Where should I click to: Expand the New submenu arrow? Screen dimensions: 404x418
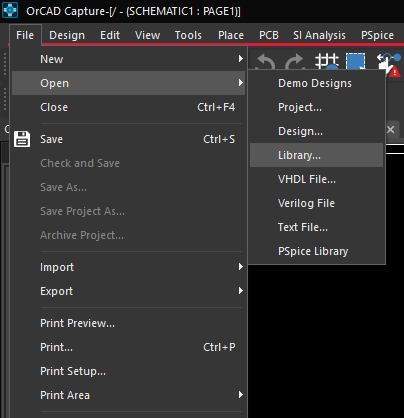click(240, 59)
